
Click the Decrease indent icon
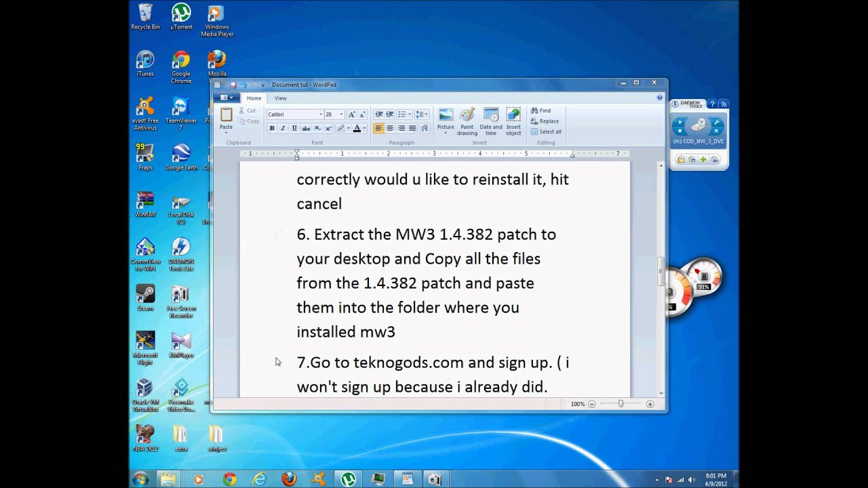(x=379, y=115)
